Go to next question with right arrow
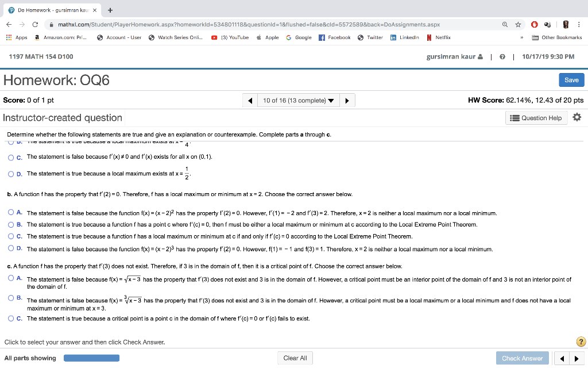This screenshot has height=368, width=588. 347,101
